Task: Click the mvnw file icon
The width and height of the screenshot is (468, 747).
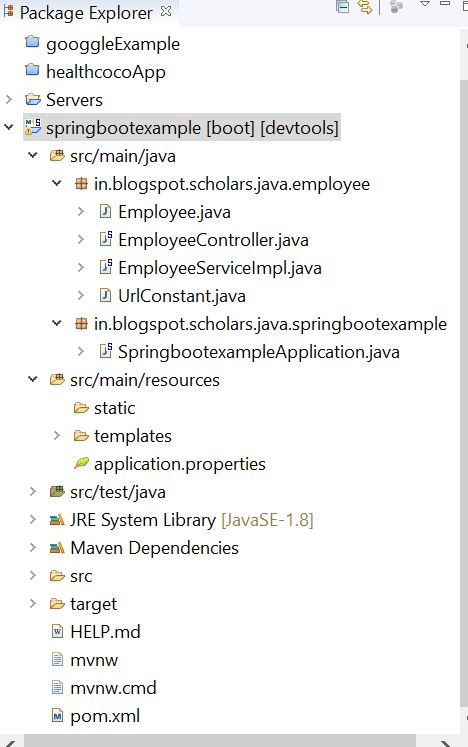Action: (x=57, y=660)
